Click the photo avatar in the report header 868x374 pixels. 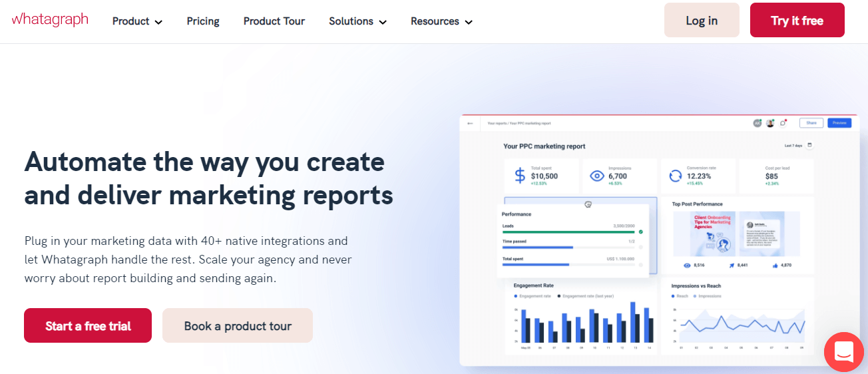pos(770,123)
